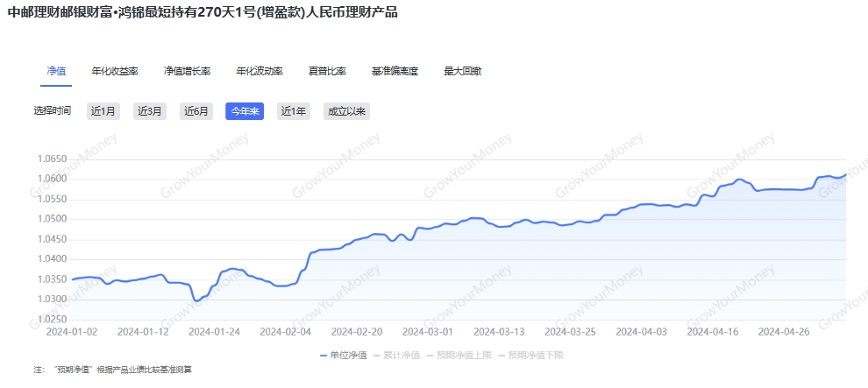
Task: Switch time range to 近1年
Action: pos(293,111)
